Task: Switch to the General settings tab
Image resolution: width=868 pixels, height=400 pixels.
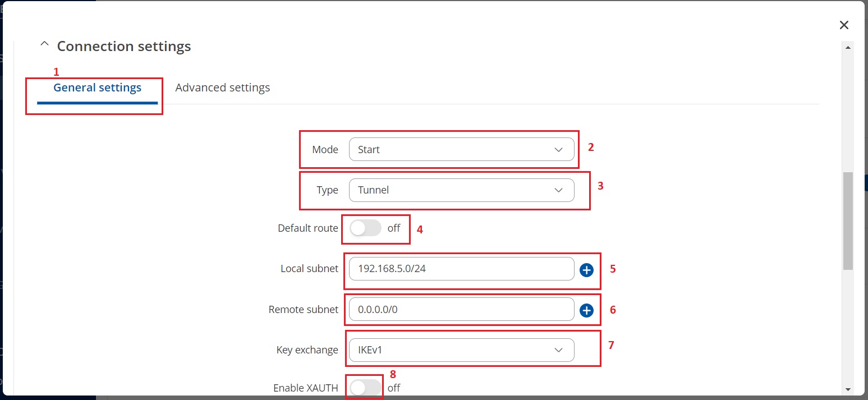Action: [97, 88]
